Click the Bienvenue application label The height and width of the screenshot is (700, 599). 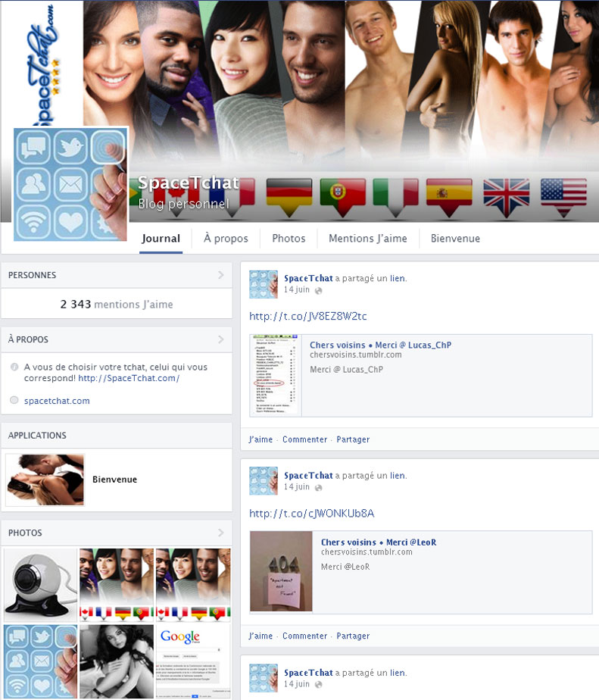pos(114,480)
